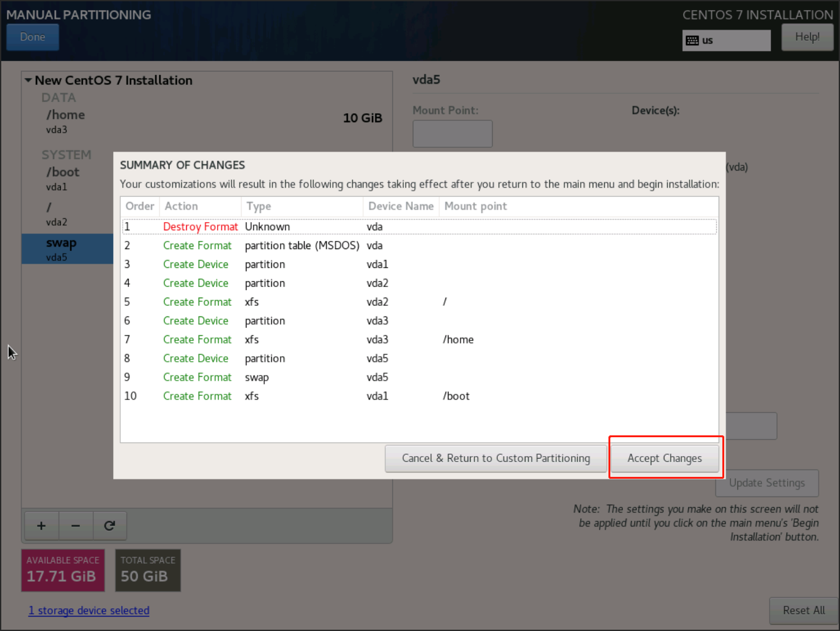Select the /boot vda1 partition entry
Image resolution: width=840 pixels, height=631 pixels.
tap(63, 178)
